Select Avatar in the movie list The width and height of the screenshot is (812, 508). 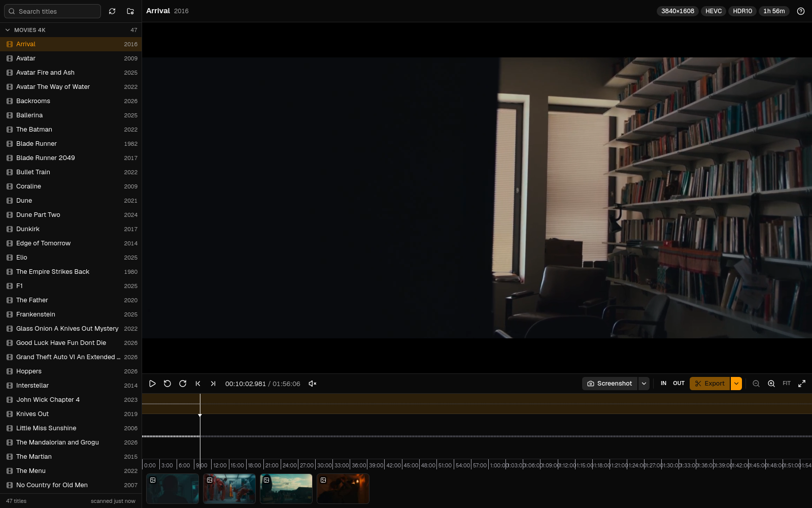pos(71,58)
